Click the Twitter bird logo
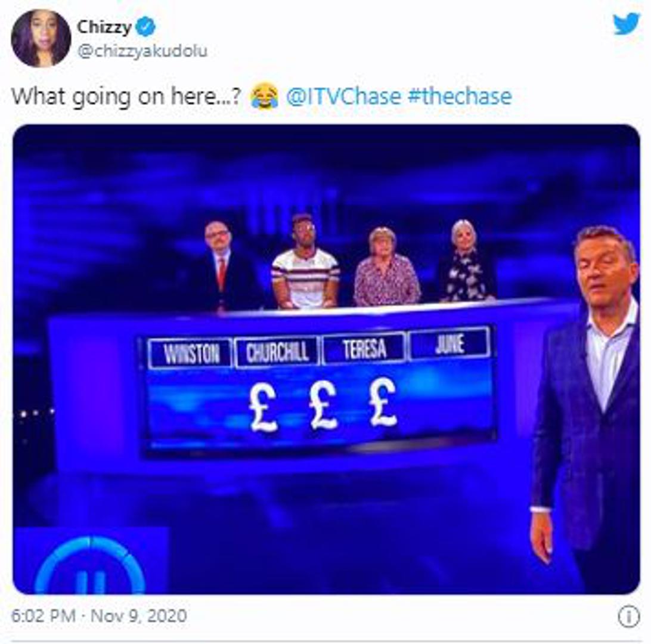 pos(627,24)
